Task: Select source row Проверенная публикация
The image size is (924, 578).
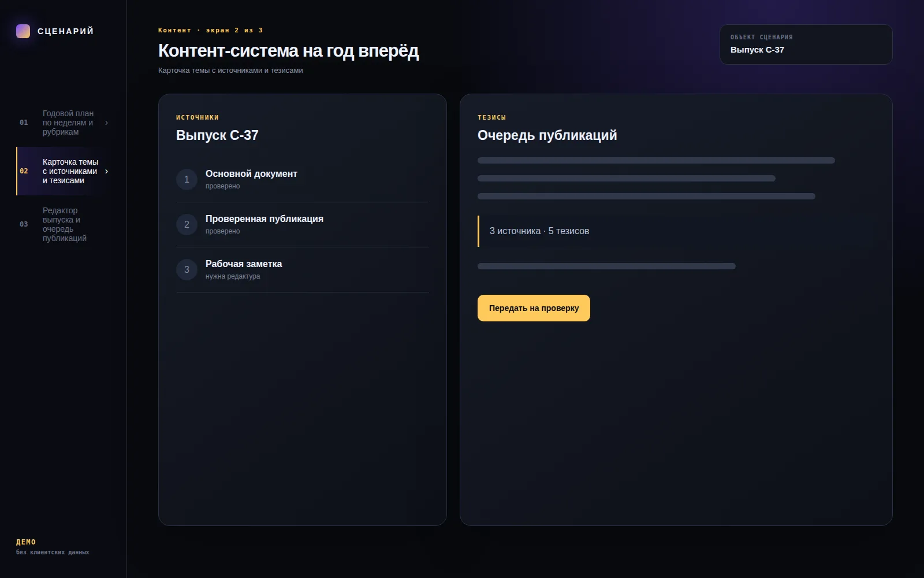Action: pos(302,225)
